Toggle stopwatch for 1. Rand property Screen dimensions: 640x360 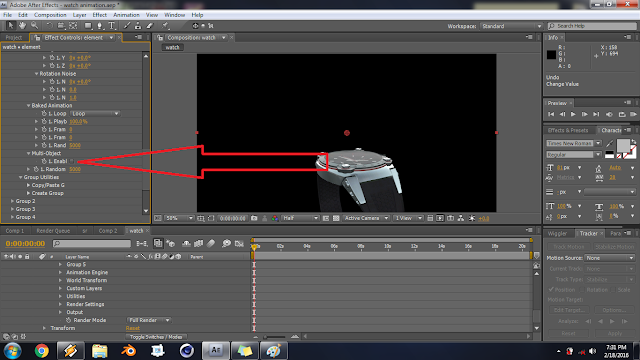(x=44, y=145)
